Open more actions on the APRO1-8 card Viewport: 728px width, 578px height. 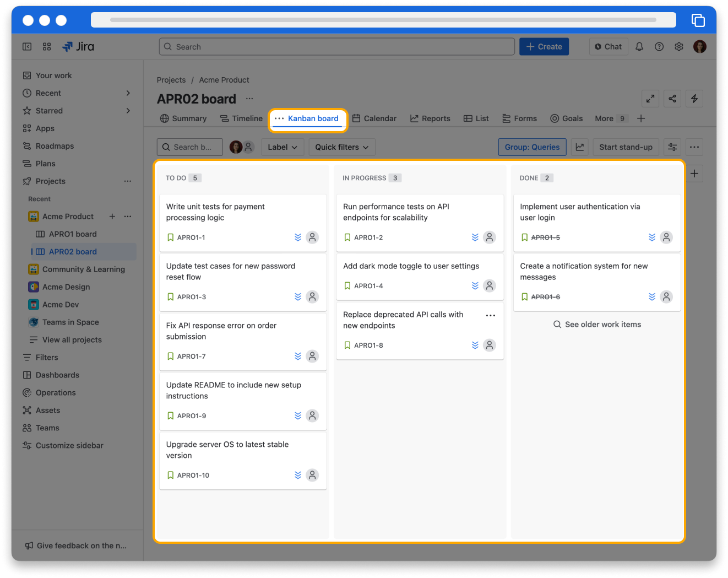[x=491, y=316]
